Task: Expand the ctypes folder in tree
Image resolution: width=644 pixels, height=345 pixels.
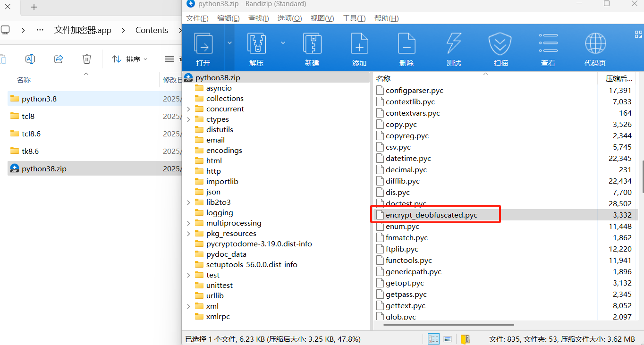Action: click(189, 119)
